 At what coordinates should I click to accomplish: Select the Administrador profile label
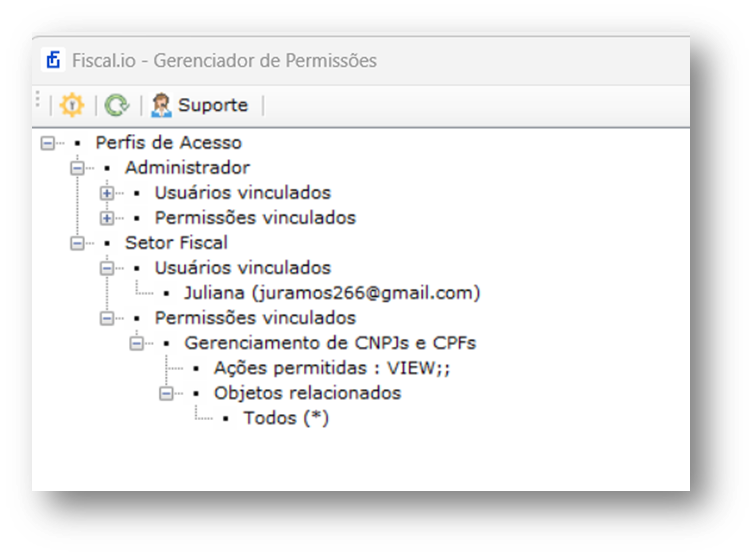tap(187, 168)
